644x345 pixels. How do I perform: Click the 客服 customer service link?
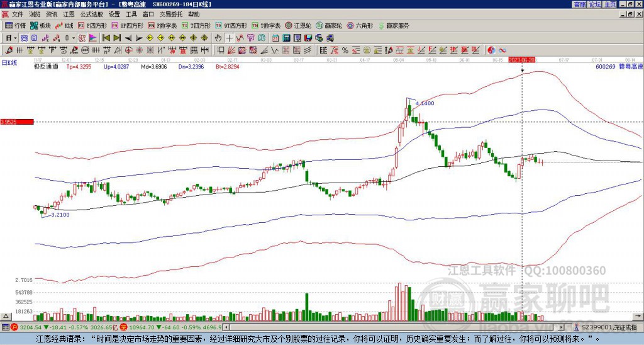[579, 4]
